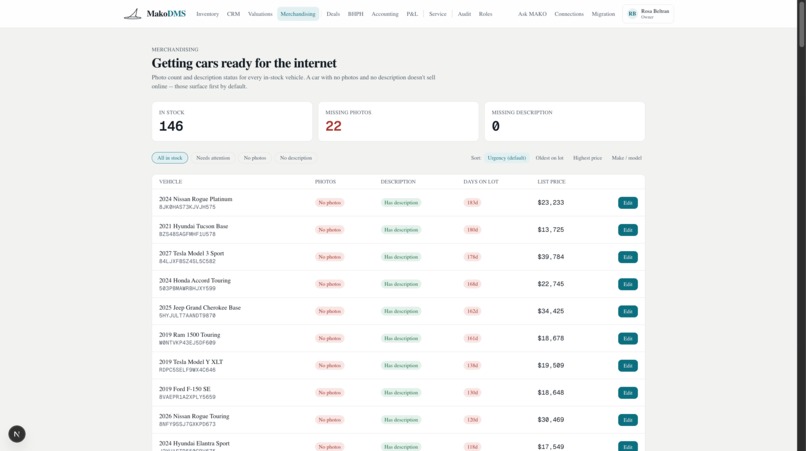Open Ask MAKO assistant link

532,14
